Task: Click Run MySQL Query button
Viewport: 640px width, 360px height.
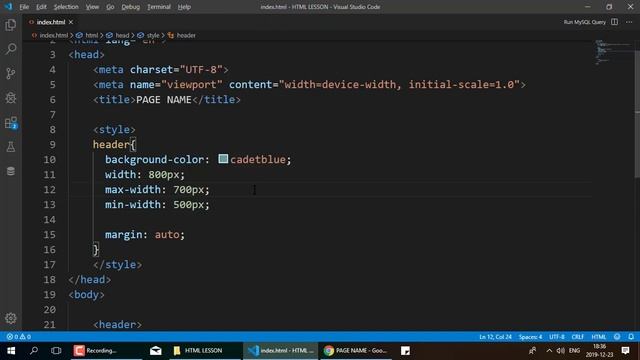Action: (x=584, y=22)
